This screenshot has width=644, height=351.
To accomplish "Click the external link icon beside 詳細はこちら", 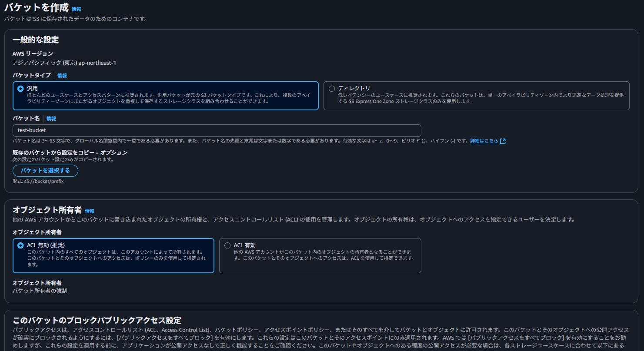I will pos(503,141).
